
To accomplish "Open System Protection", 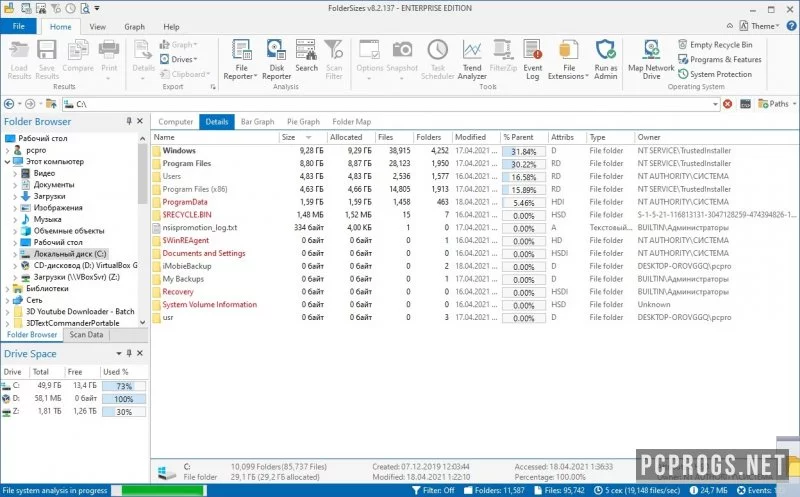I will tap(715, 74).
